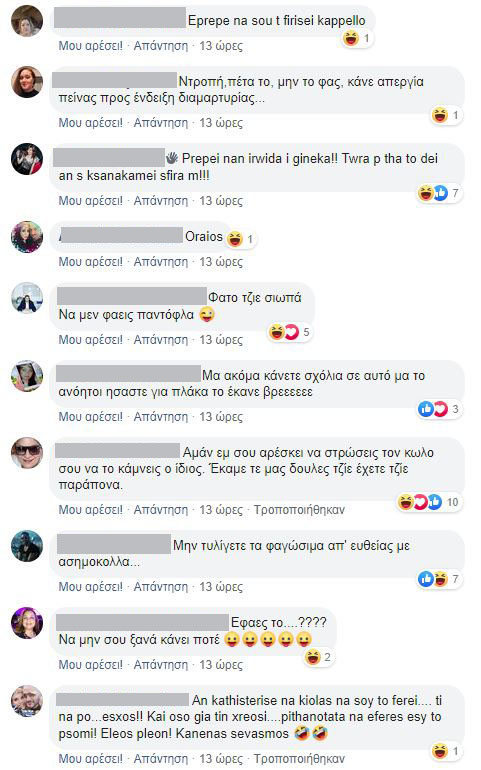View heart reactions on 'Φατο τζιε σιωπά' comment
Viewport: 481px width, 770px height.
pos(292,332)
